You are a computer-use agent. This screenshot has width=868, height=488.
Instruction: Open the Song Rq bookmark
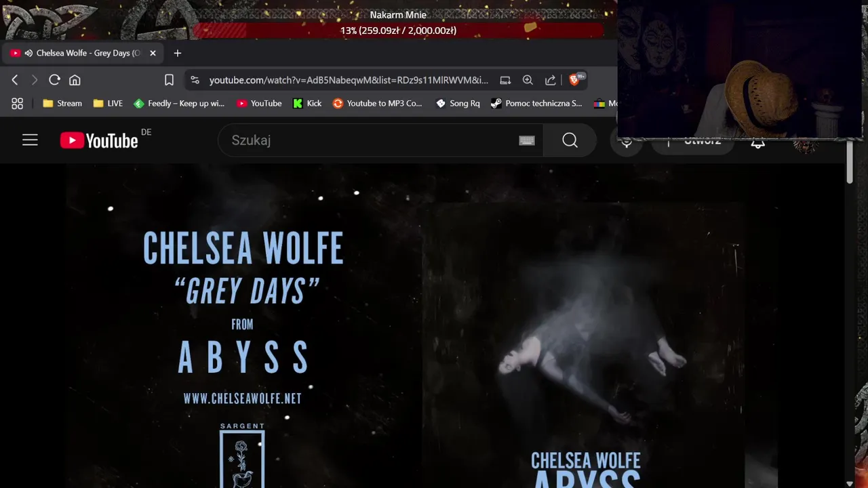tap(458, 103)
